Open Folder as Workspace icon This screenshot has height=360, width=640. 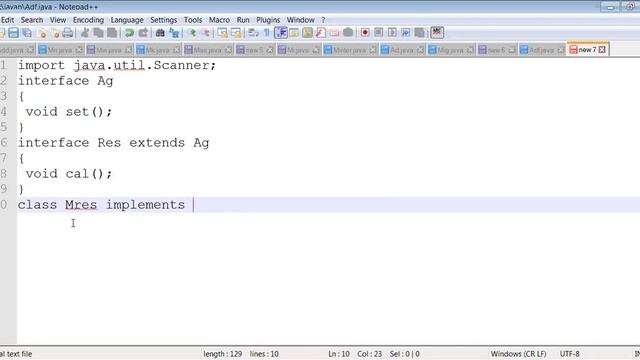click(334, 33)
